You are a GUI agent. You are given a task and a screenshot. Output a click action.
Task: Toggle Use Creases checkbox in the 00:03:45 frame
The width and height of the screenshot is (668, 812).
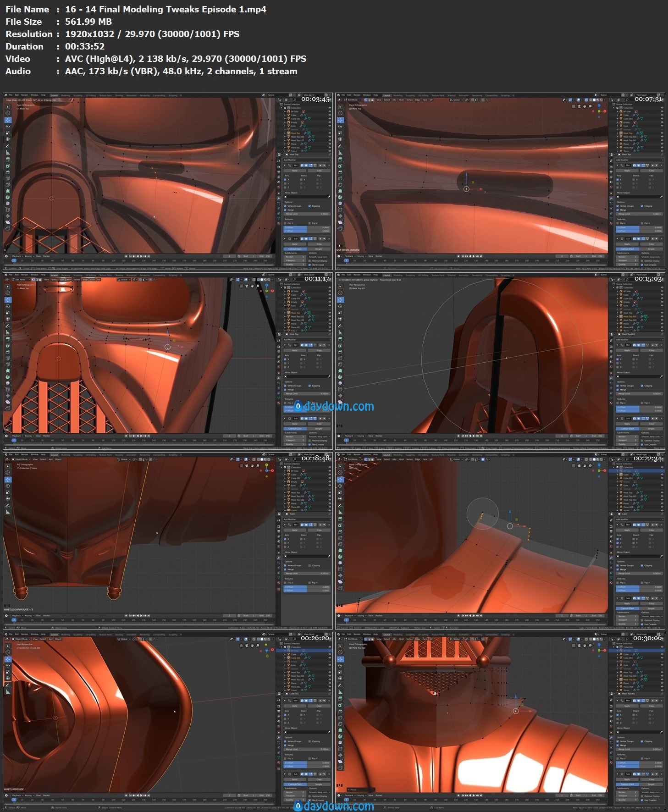click(309, 265)
